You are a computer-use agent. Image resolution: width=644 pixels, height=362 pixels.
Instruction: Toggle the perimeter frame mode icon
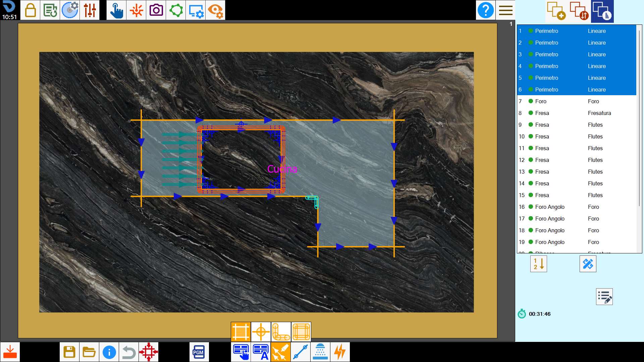coord(241,332)
